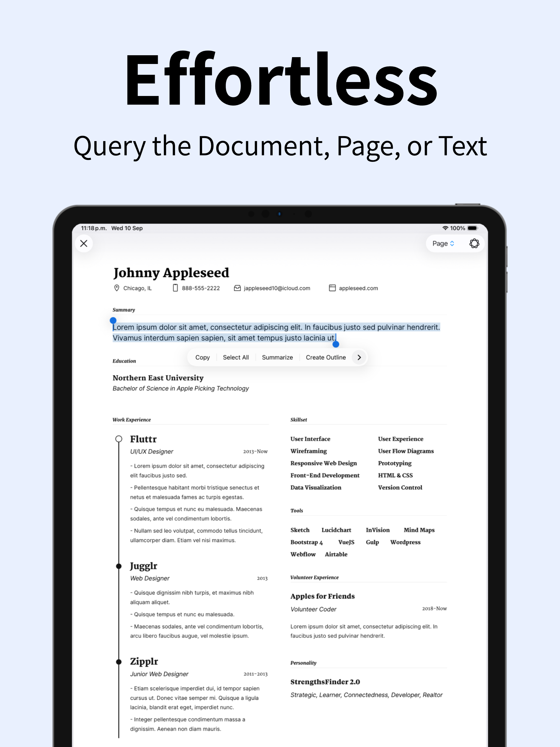Screen dimensions: 560x747
Task: Click the User Flow Diagrams skill
Action: (406, 451)
